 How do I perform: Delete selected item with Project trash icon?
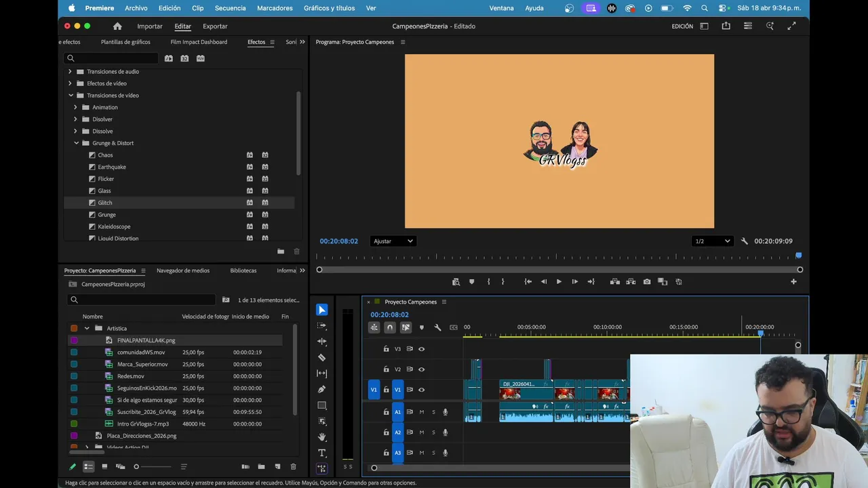[293, 466]
